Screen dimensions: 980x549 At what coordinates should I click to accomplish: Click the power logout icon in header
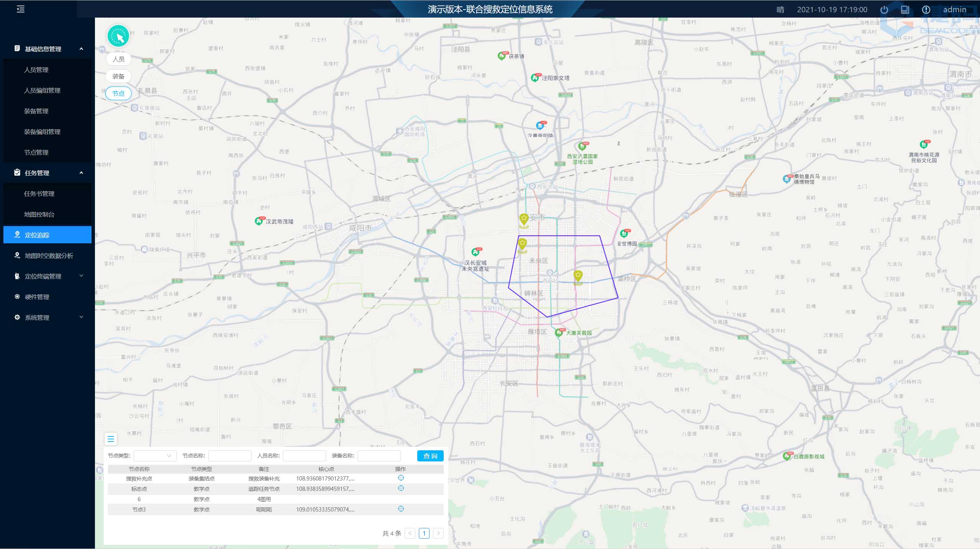[x=884, y=10]
